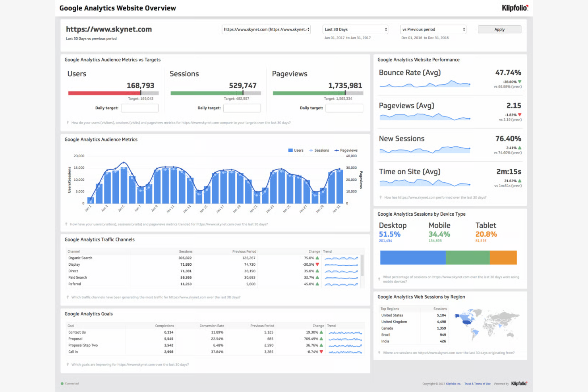Open the Last 30 Days dropdown

pyautogui.click(x=355, y=29)
